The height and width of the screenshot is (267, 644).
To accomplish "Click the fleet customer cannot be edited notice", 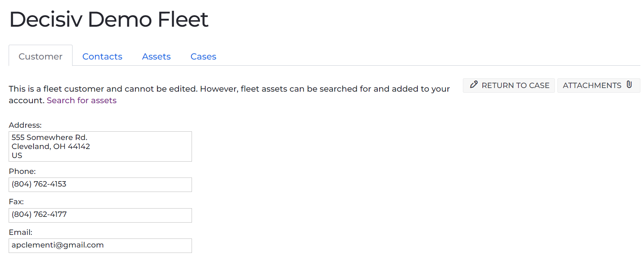I will 229,95.
